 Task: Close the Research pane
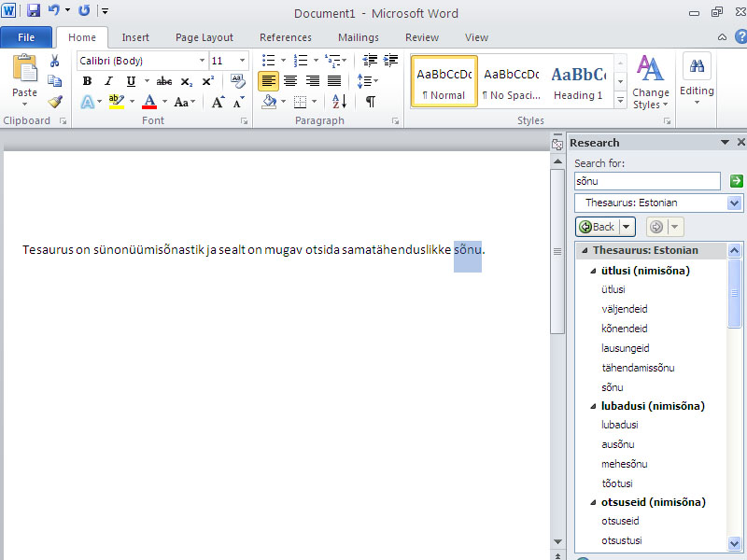(740, 142)
